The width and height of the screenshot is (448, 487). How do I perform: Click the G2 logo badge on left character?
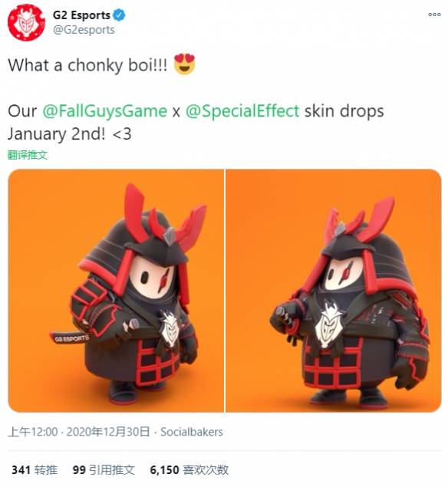[x=170, y=327]
